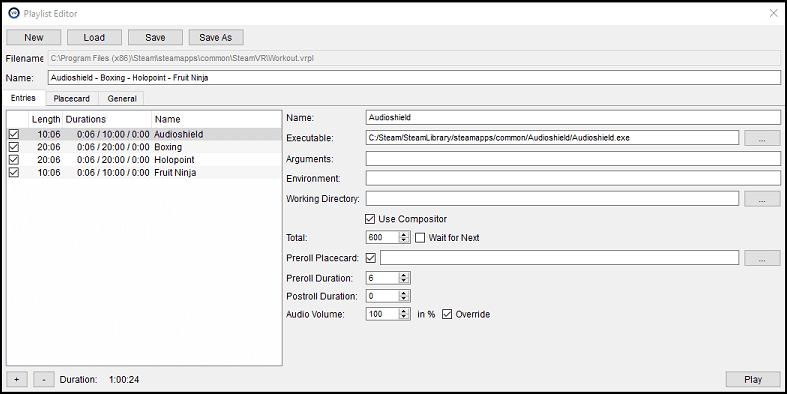Decrease Postroll Duration with down arrow
This screenshot has width=787, height=394.
pyautogui.click(x=404, y=299)
